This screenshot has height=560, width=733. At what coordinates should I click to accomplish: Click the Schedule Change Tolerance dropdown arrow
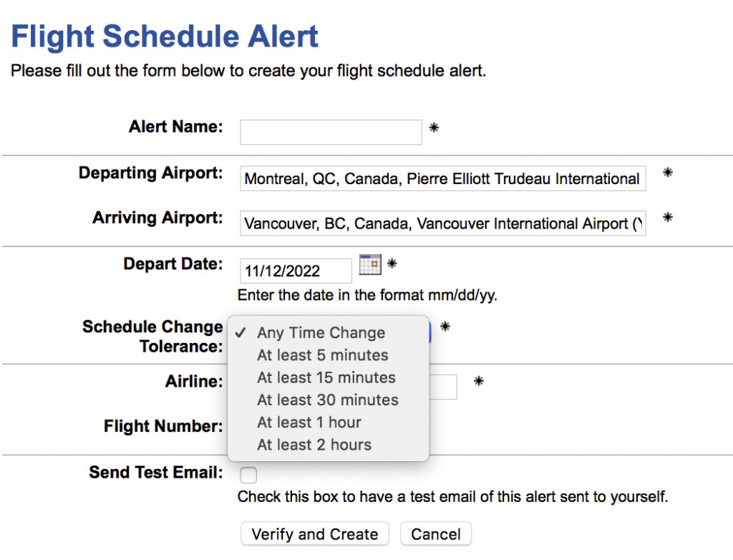pos(430,332)
